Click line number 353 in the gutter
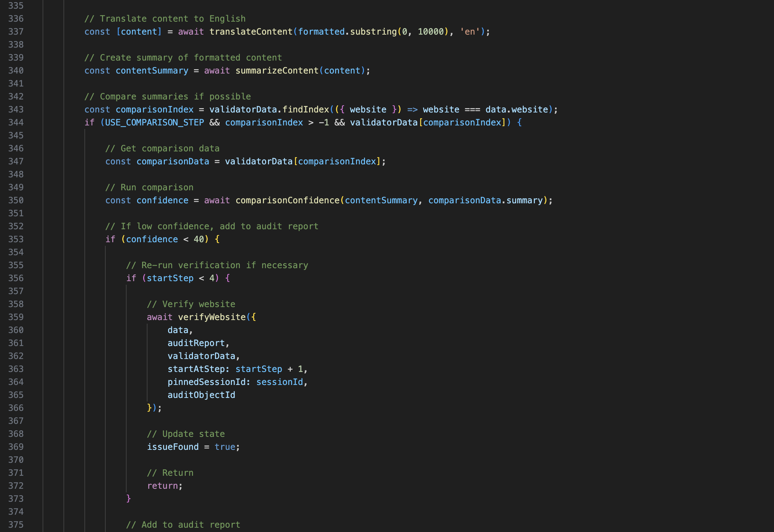This screenshot has height=532, width=774. click(16, 239)
